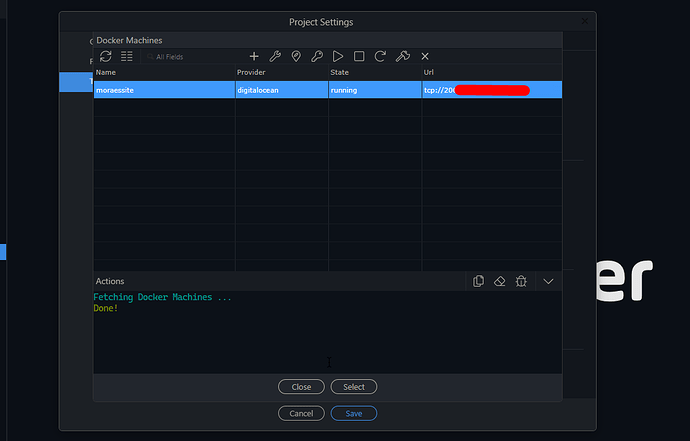Image resolution: width=690 pixels, height=441 pixels.
Task: Restart the machine with circular arrow
Action: coord(380,56)
